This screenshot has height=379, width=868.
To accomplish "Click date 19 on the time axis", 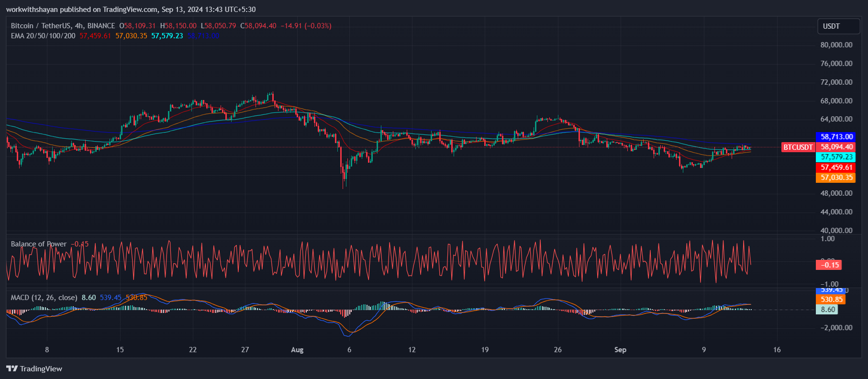I will [x=485, y=350].
